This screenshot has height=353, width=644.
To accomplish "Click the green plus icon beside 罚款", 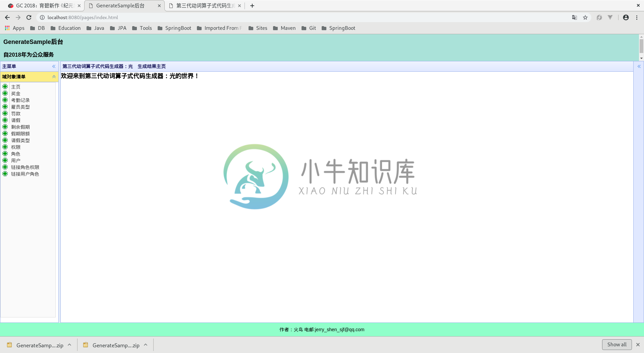I will click(5, 113).
